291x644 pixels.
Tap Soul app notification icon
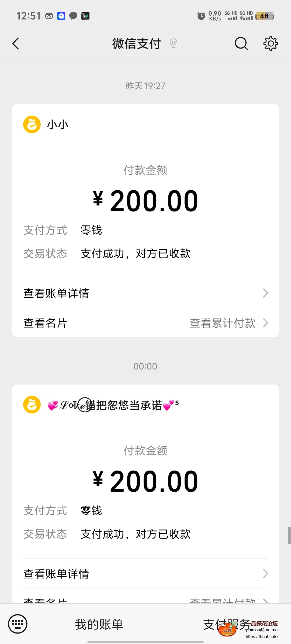[x=85, y=16]
